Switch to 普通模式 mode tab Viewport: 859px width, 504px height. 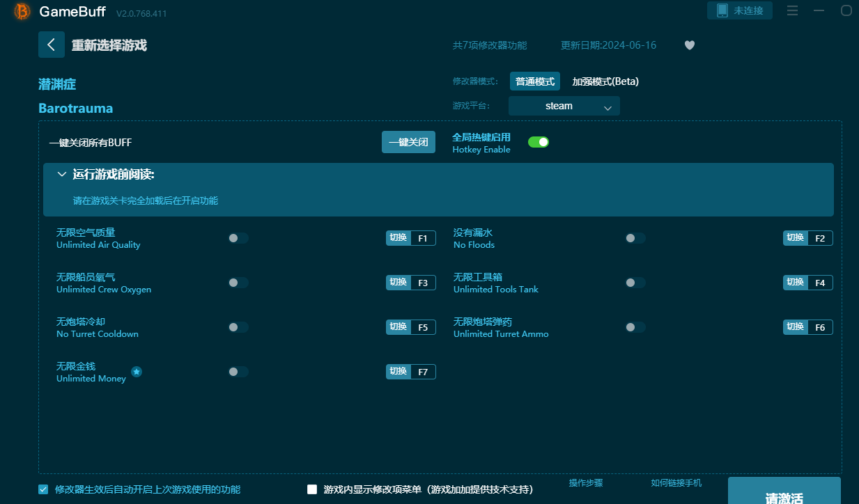point(535,81)
